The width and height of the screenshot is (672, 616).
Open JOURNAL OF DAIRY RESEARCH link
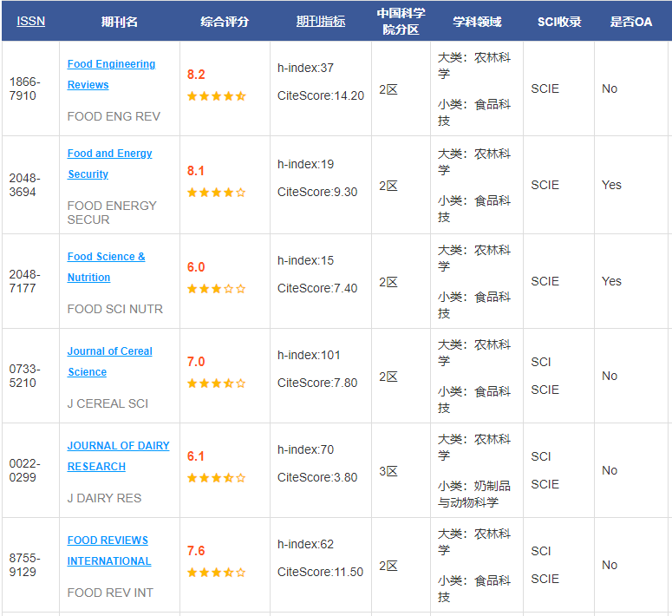point(118,456)
